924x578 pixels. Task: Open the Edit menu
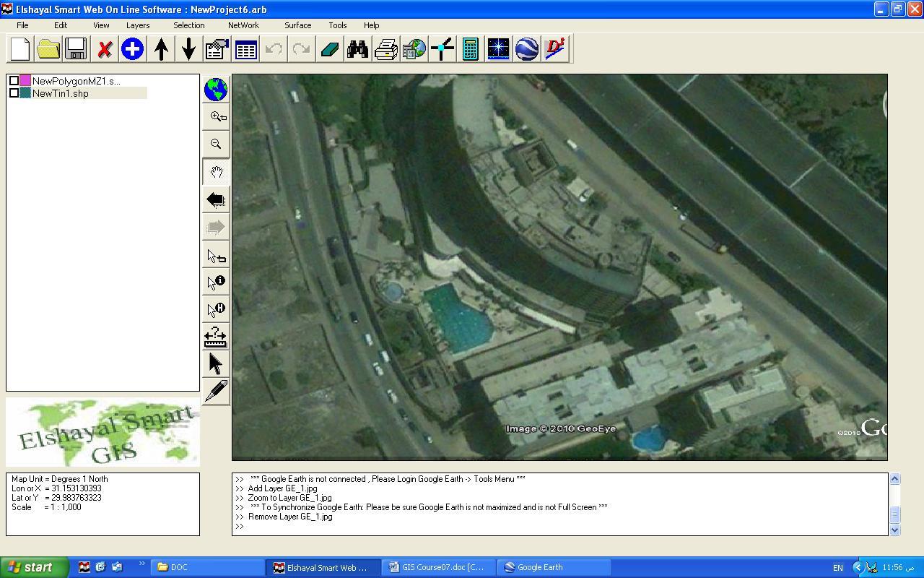[61, 25]
